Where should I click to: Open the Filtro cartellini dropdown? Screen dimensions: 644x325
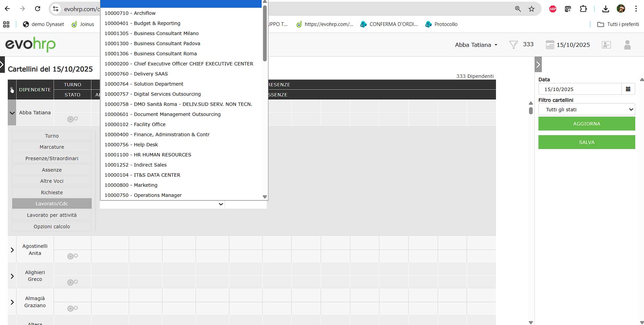pos(587,110)
